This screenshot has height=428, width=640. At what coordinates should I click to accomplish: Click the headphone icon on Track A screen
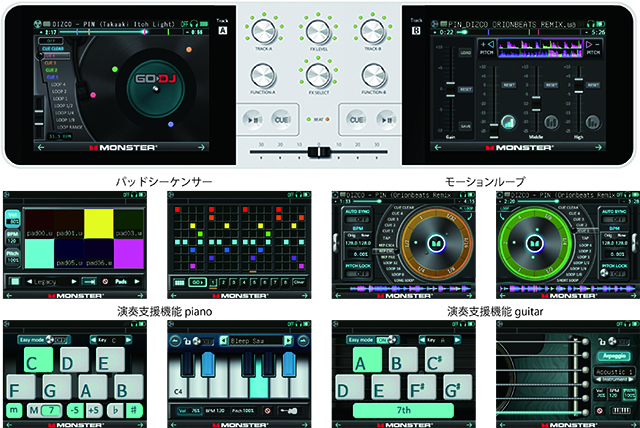(x=194, y=24)
